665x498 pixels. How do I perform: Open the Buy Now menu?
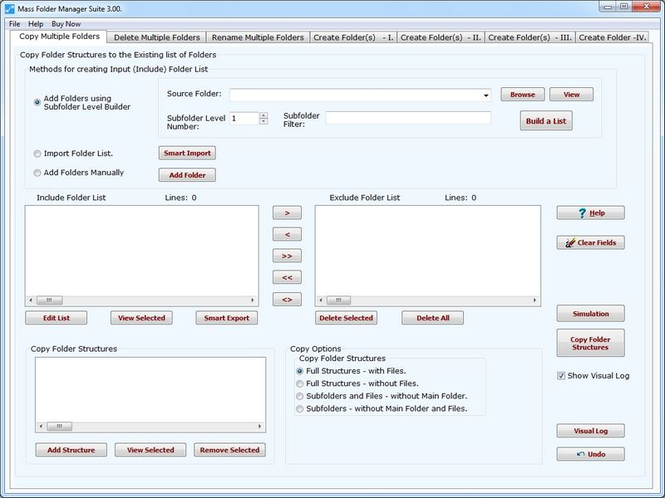point(66,24)
